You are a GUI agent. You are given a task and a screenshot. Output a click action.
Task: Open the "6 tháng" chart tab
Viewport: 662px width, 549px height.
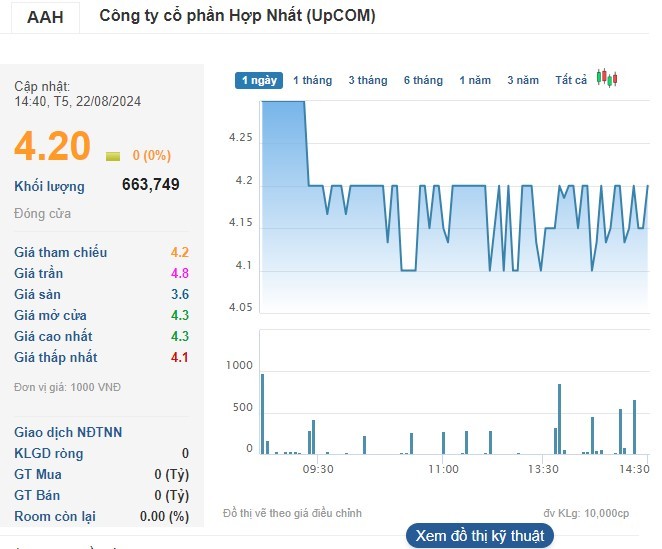423,80
